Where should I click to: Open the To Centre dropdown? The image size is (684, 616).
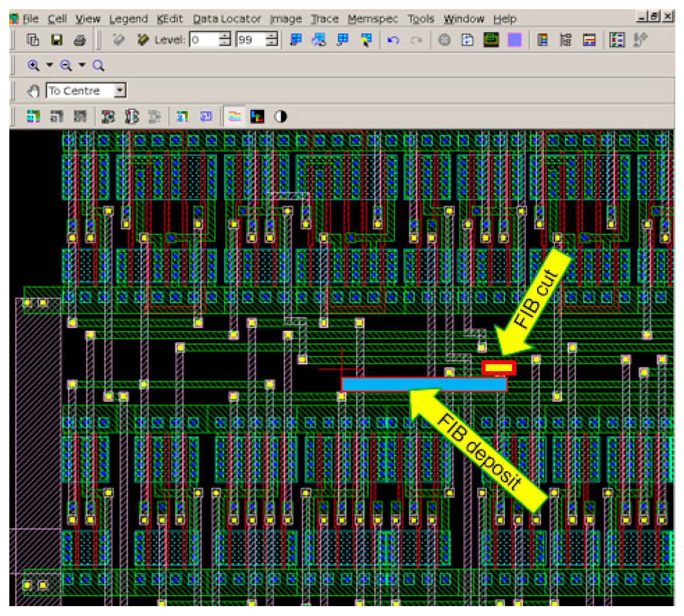click(x=120, y=91)
